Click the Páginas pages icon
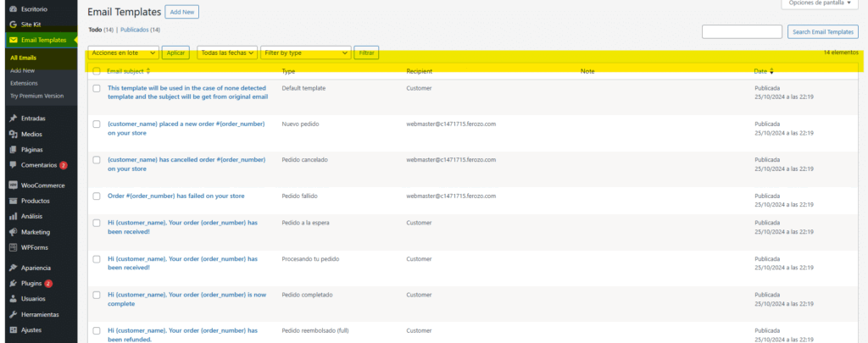Viewport: 868px width, 343px height. 14,149
